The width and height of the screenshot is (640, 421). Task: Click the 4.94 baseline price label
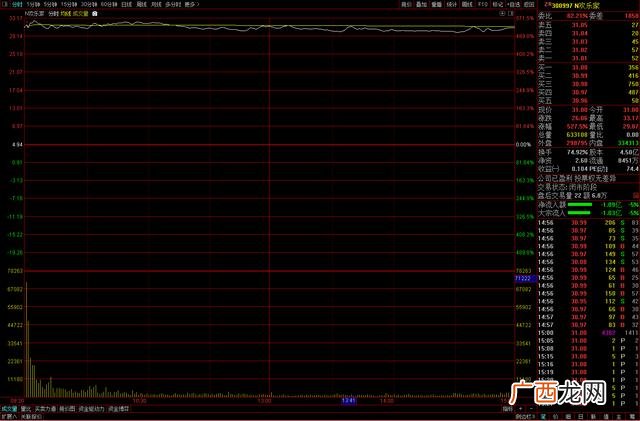17,145
